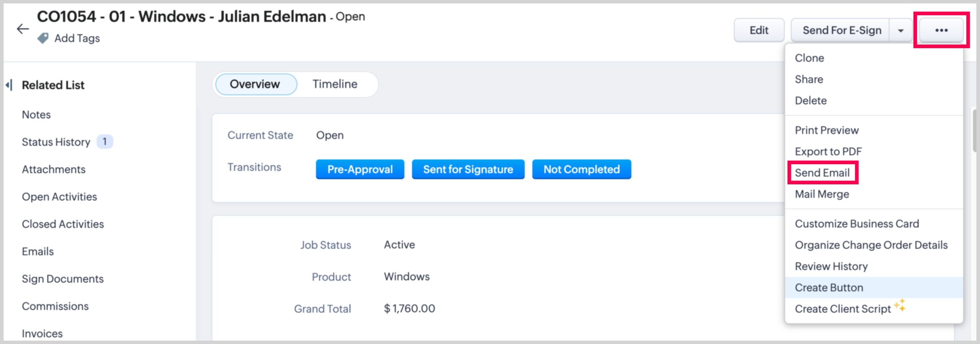The image size is (980, 344).
Task: Open the three-dot more actions menu
Action: (x=941, y=30)
